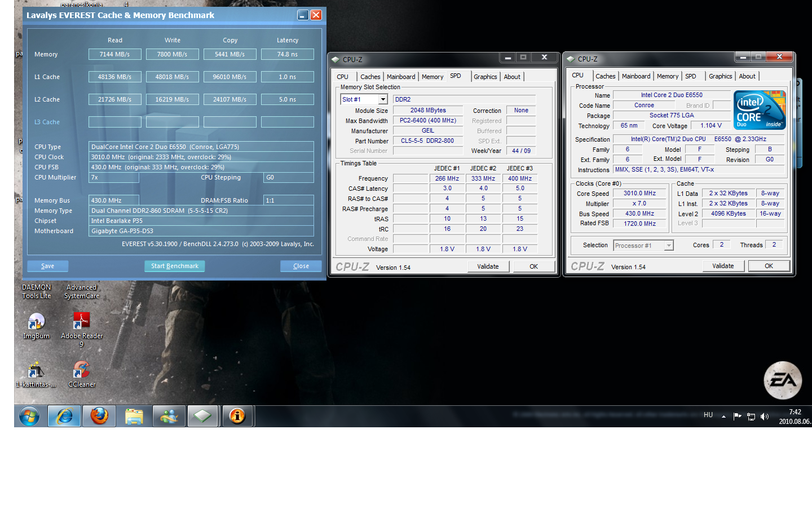Open the ImgBurn desktop shortcut
The image size is (812, 508).
[36, 326]
